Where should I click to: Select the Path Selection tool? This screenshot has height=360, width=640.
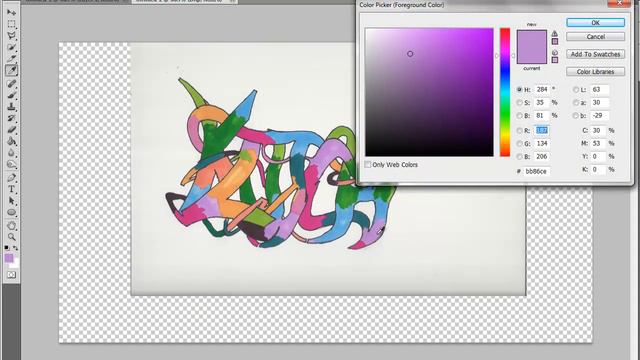point(11,201)
